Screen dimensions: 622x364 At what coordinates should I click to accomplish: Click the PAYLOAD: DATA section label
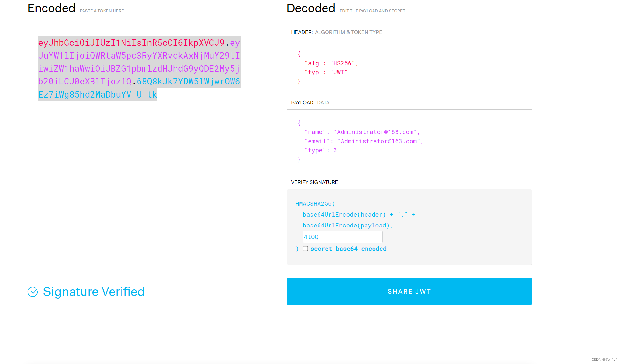point(310,103)
